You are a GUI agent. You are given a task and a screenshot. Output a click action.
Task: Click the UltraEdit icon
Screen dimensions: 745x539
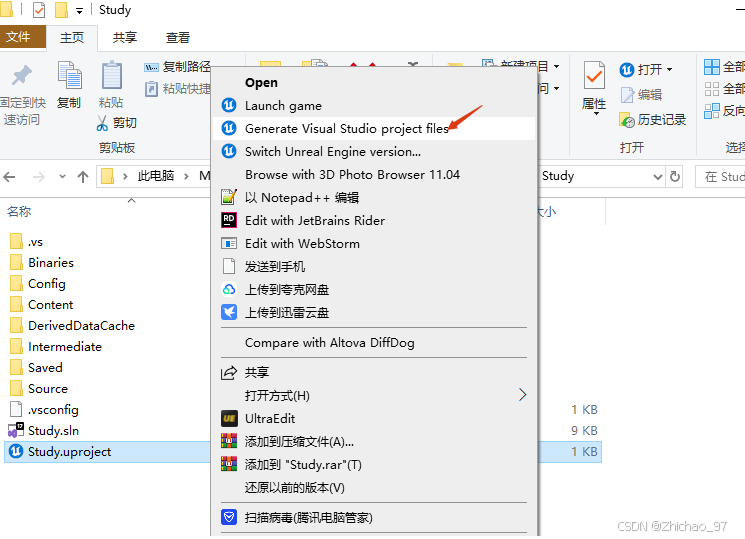click(229, 419)
